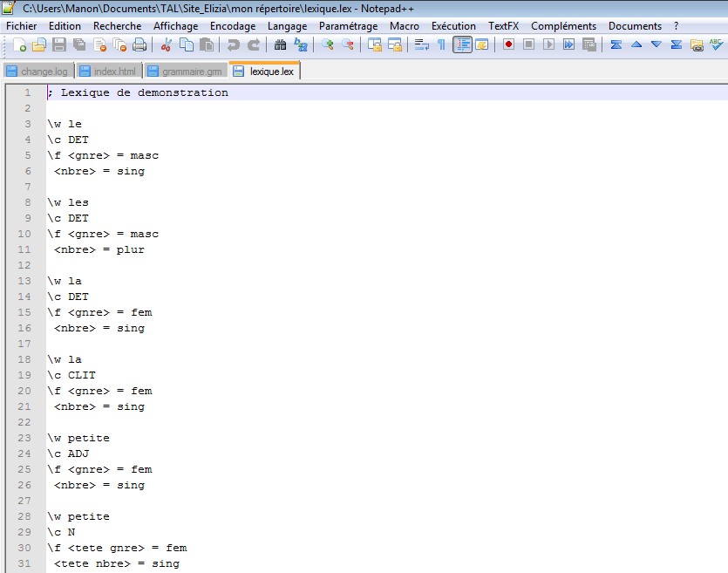Switch to the change.log tab

coord(38,71)
